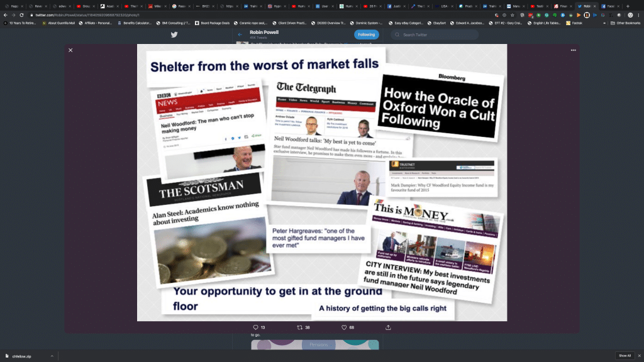Open '10 Years To Retire' bookmark
The width and height of the screenshot is (644, 362).
(20, 23)
